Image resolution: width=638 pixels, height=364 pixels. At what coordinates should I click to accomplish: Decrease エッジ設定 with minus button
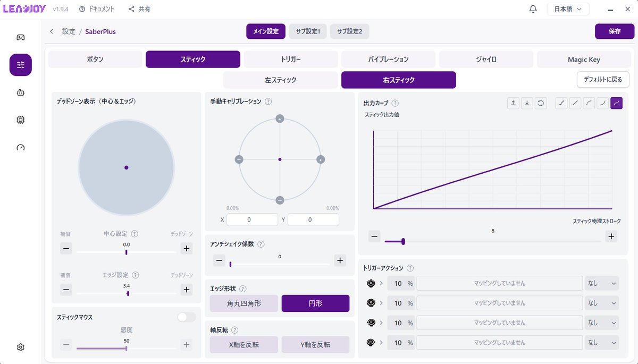[66, 290]
